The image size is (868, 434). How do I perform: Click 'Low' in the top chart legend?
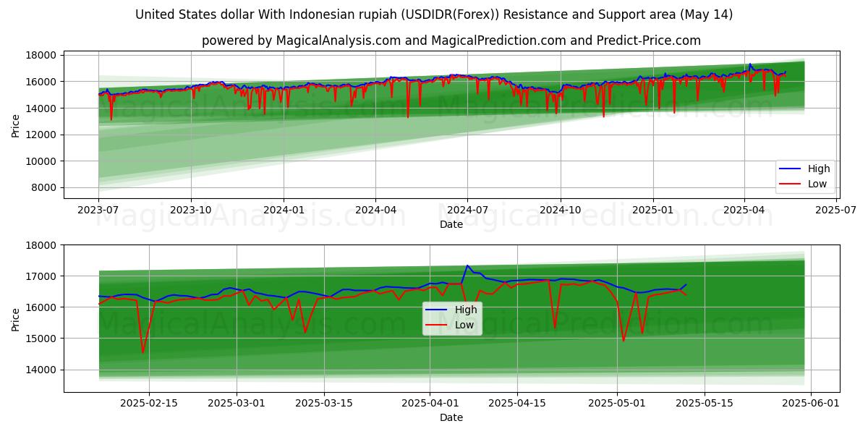(817, 184)
